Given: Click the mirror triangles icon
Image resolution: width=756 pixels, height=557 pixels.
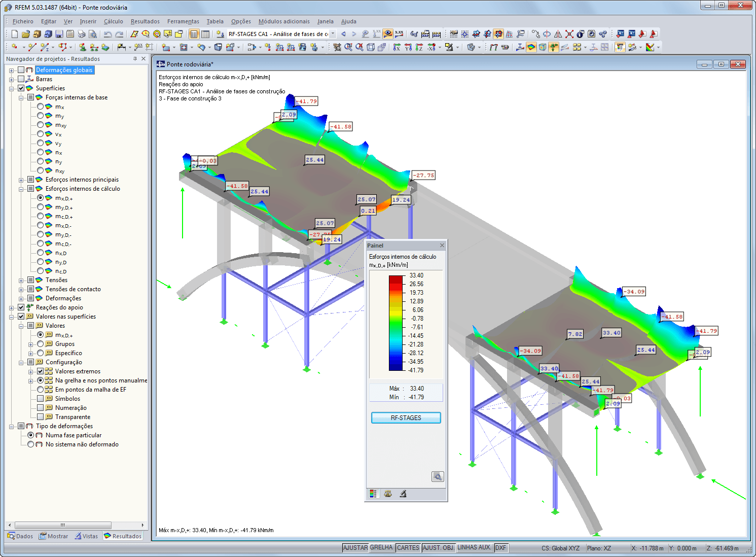Looking at the screenshot, I should (558, 34).
